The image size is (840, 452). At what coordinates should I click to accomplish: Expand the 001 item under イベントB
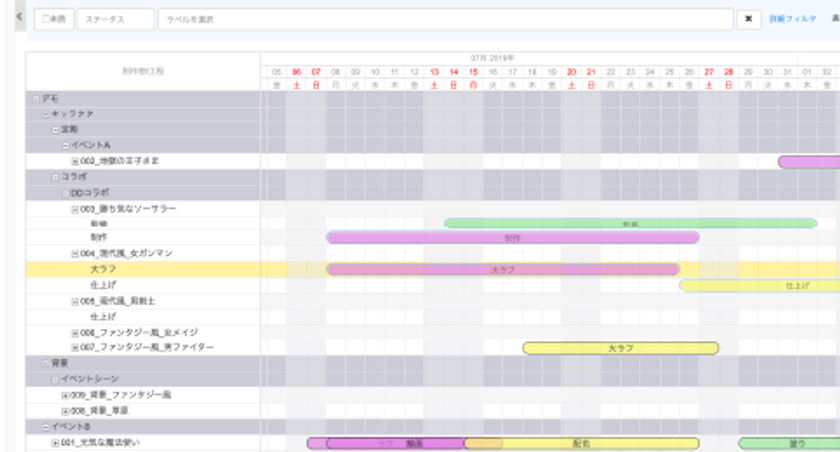(55, 443)
